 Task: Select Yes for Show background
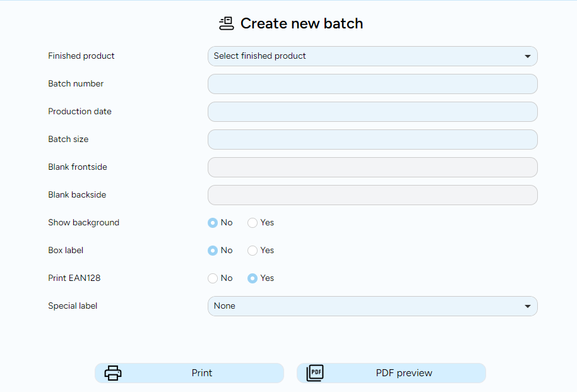253,223
